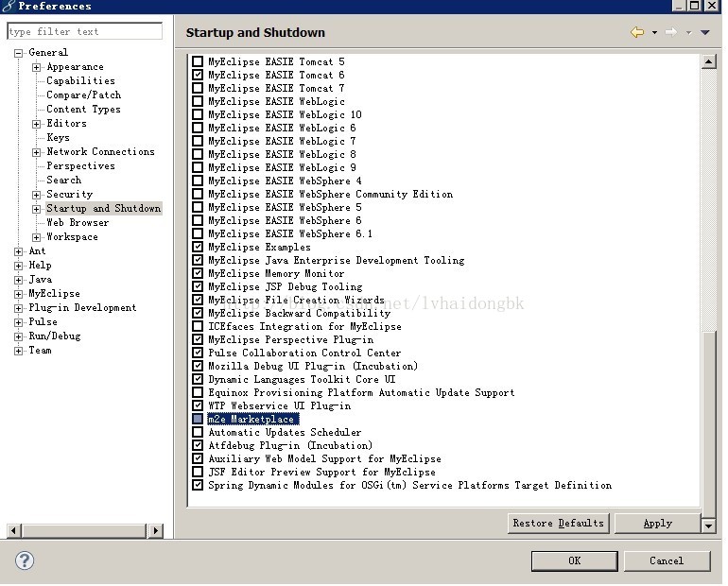Select Keys preferences page
728x586 pixels.
(58, 137)
